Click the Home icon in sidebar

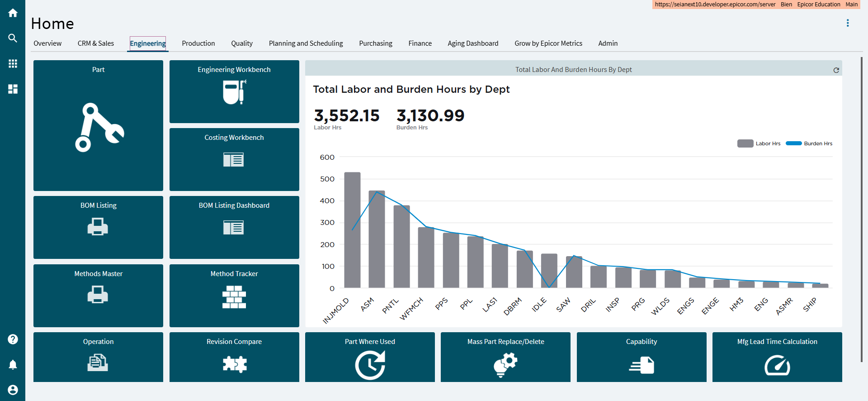pos(13,13)
